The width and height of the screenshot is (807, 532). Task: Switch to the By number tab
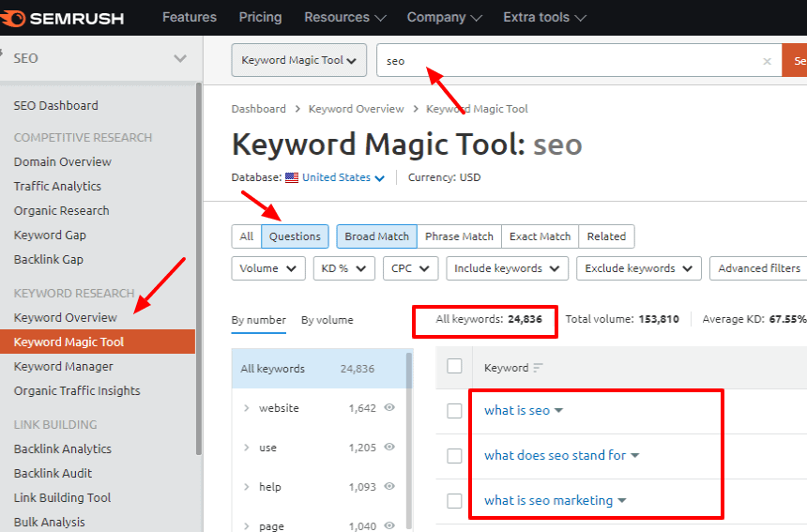pyautogui.click(x=258, y=320)
